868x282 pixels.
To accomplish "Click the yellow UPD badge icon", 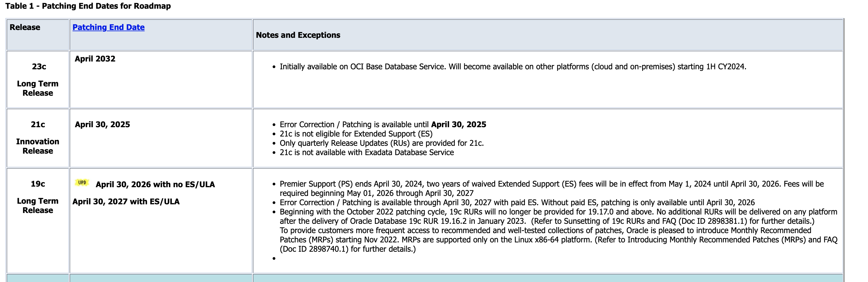I will tap(82, 183).
